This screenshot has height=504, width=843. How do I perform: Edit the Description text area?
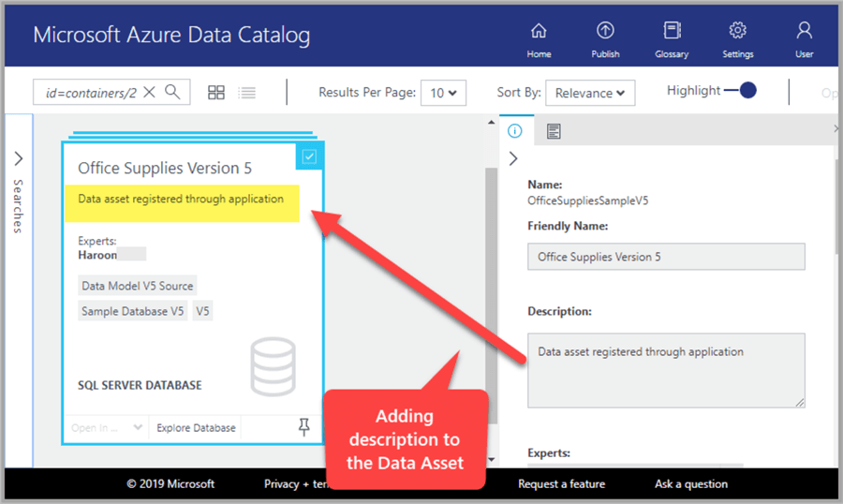(x=666, y=370)
